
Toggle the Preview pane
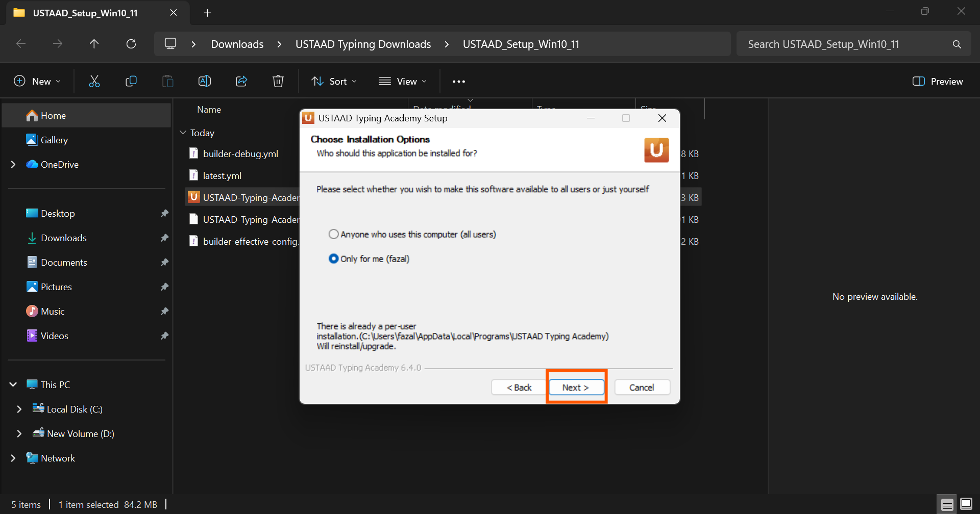938,81
